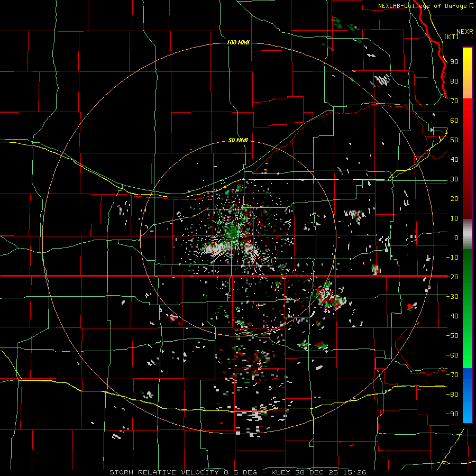Click the 100 NMI range ring label
The width and height of the screenshot is (476, 476).
pos(238,42)
